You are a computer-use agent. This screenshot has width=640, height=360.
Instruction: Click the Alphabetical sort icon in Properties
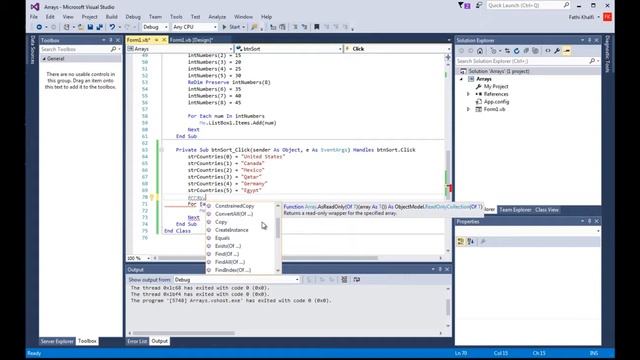point(471,242)
